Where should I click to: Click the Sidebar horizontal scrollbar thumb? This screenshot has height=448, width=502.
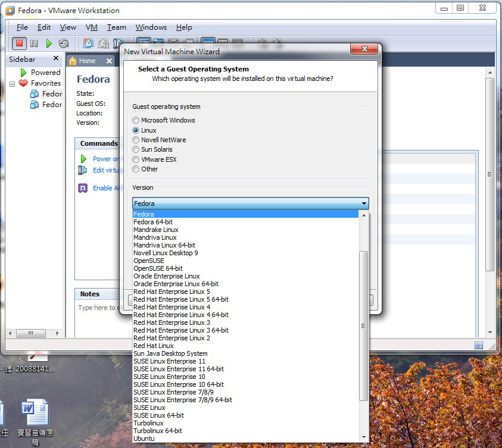click(x=31, y=333)
